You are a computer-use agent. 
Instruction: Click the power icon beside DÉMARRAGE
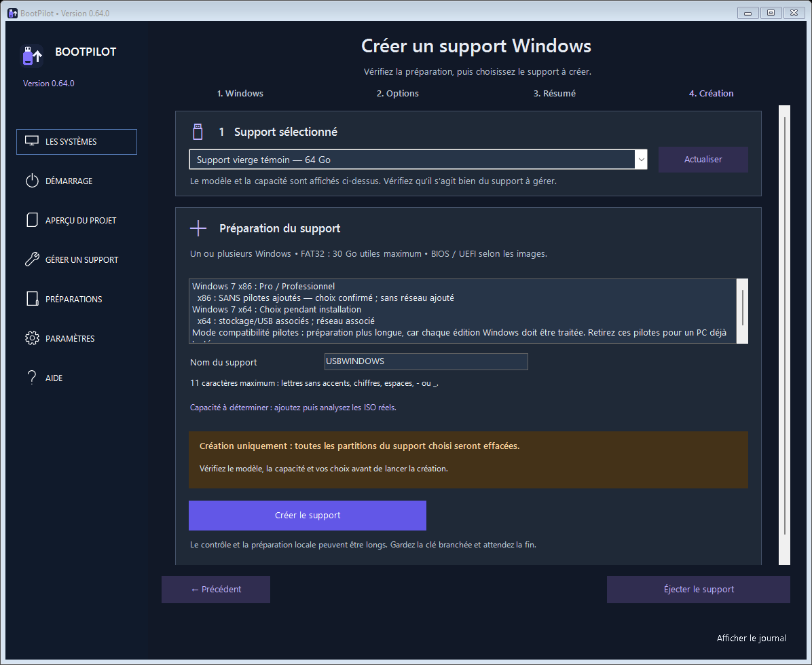point(32,181)
